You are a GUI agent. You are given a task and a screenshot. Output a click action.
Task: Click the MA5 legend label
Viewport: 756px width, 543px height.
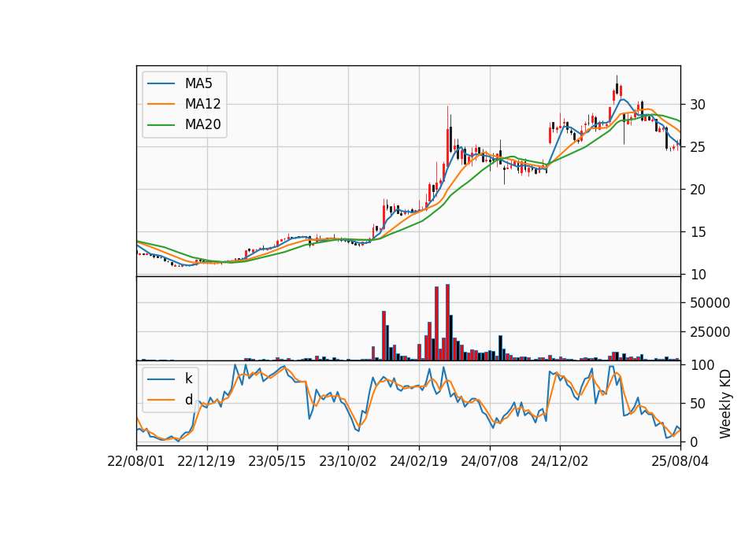(x=198, y=83)
